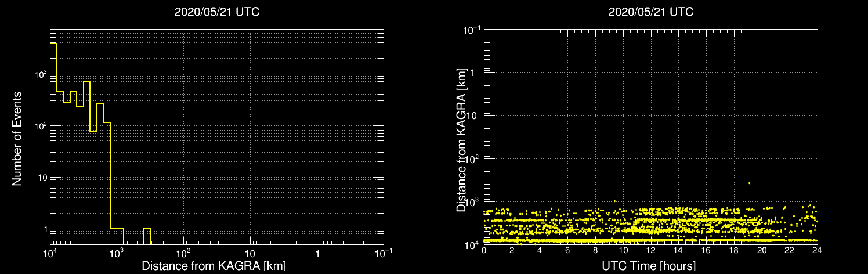Viewport: 868px width, 274px height.
Task: Click scatter plot y-axis tick 10^-1
Action: point(471,29)
